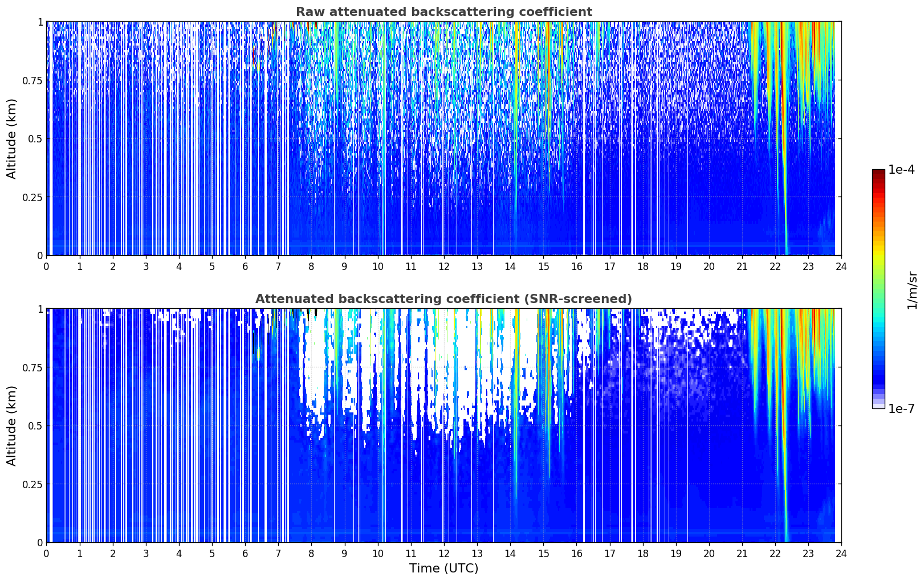Click the '18' hour tick on the bottom plot
Image resolution: width=924 pixels, height=581 pixels.
[642, 553]
